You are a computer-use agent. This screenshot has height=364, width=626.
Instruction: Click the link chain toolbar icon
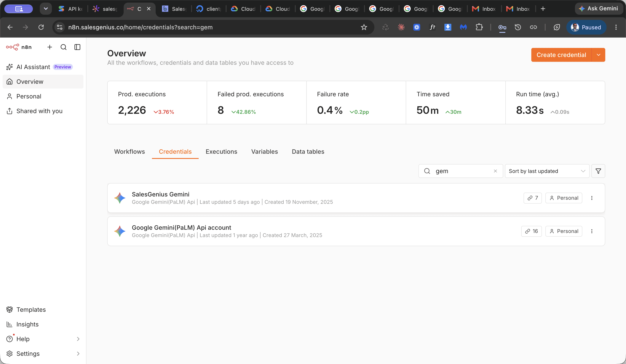(533, 27)
